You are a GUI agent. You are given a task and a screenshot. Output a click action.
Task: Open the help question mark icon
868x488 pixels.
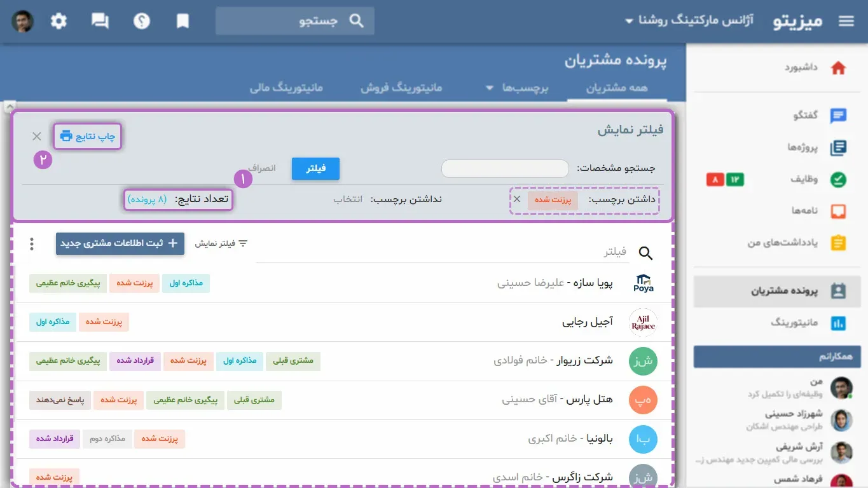(141, 21)
